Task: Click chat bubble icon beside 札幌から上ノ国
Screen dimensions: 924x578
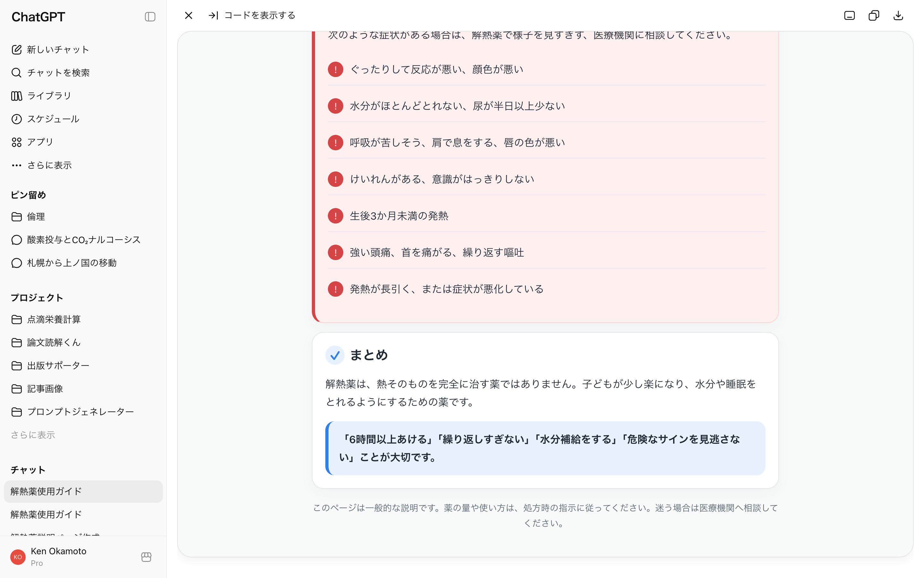Action: [x=16, y=263]
